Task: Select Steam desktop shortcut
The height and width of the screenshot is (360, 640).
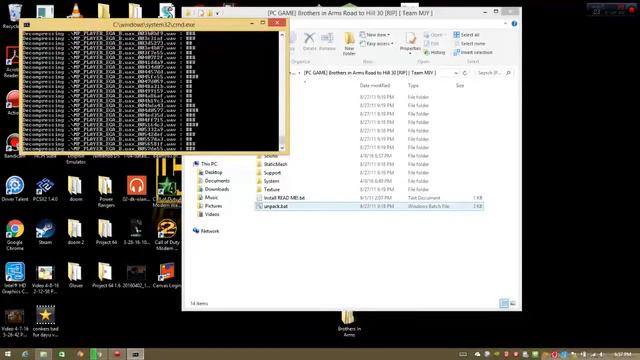Action: pos(45,232)
